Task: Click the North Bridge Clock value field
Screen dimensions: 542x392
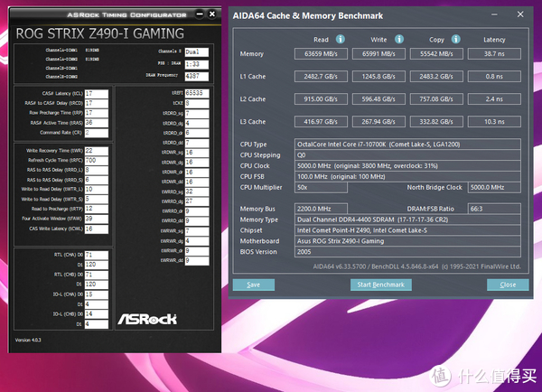Action: [x=494, y=187]
